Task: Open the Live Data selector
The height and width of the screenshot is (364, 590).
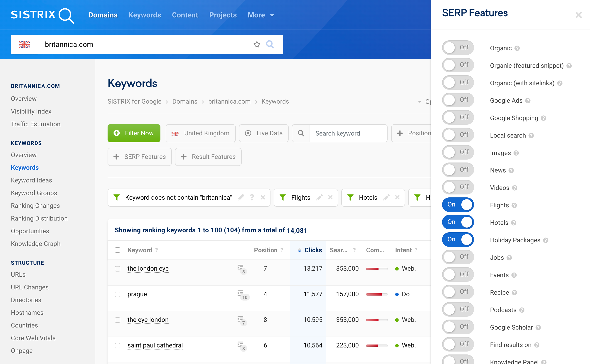Action: tap(264, 133)
